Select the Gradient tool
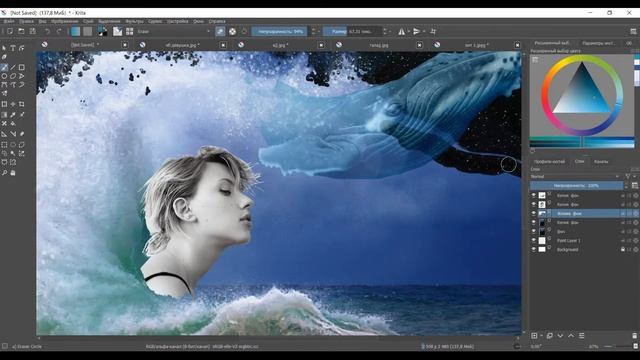 [x=4, y=115]
